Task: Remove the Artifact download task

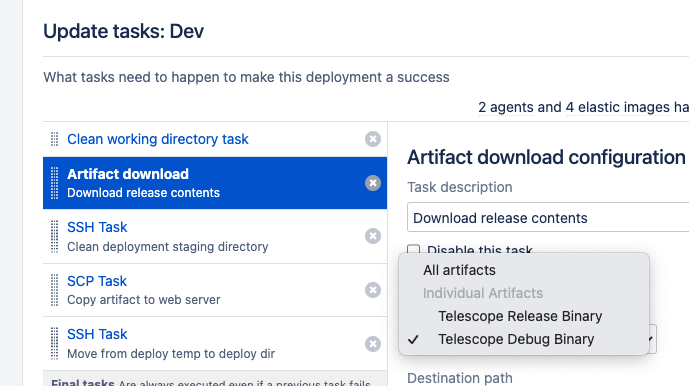Action: 373,183
